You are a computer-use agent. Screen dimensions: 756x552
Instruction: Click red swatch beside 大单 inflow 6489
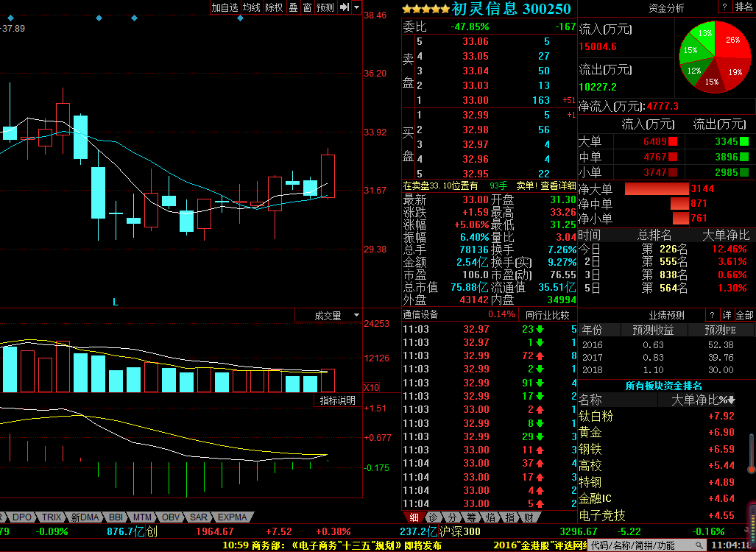tap(673, 142)
